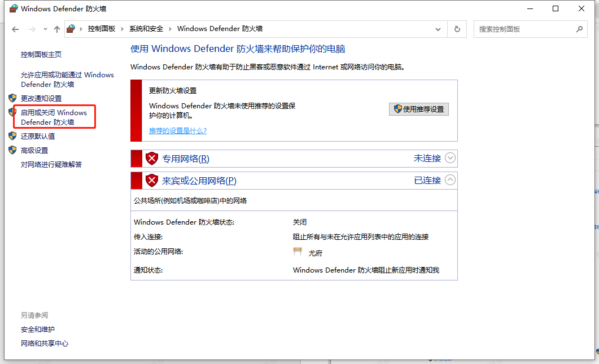The width and height of the screenshot is (599, 364).
Task: Refresh the firewall page
Action: click(x=457, y=29)
